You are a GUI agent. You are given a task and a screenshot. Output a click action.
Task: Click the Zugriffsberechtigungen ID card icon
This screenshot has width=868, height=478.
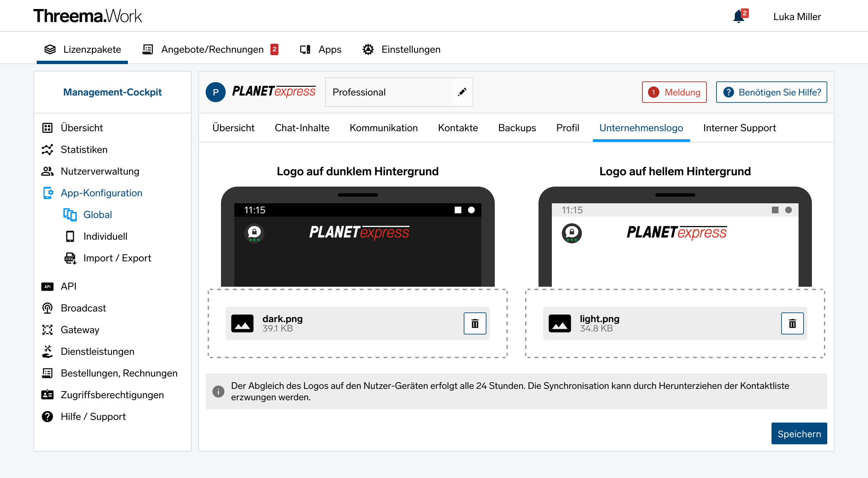[47, 395]
